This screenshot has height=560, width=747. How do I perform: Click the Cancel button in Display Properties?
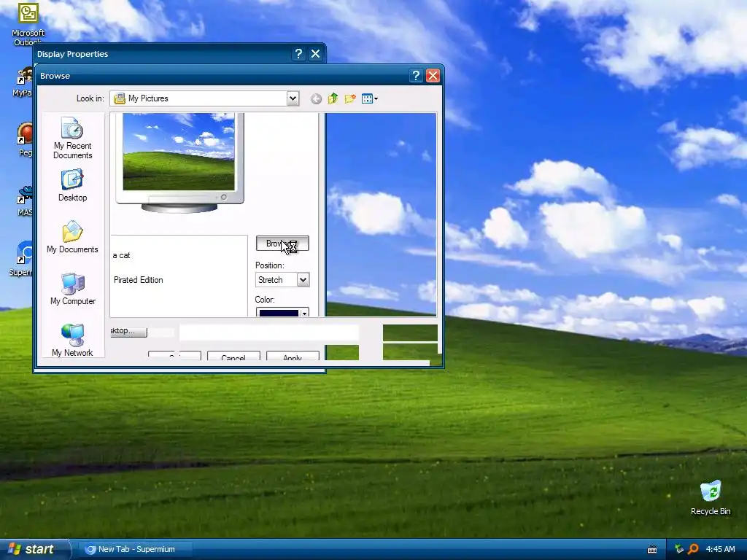[233, 356]
